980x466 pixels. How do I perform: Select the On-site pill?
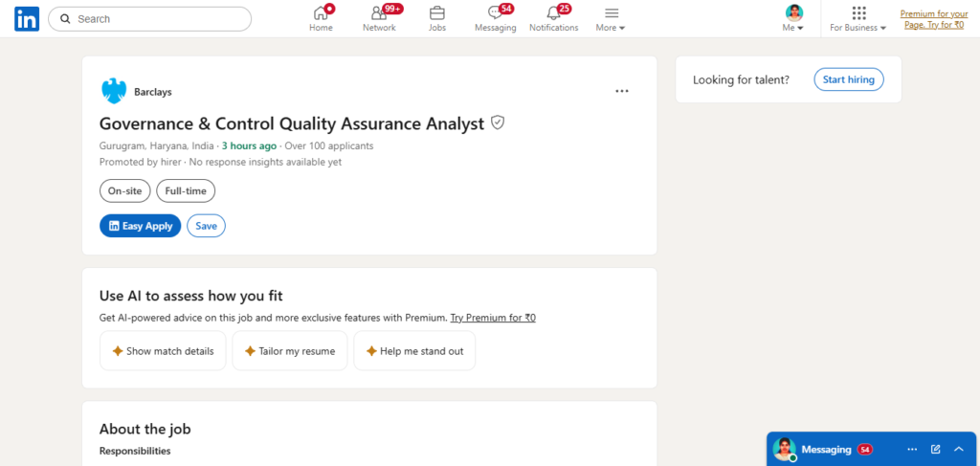[125, 191]
